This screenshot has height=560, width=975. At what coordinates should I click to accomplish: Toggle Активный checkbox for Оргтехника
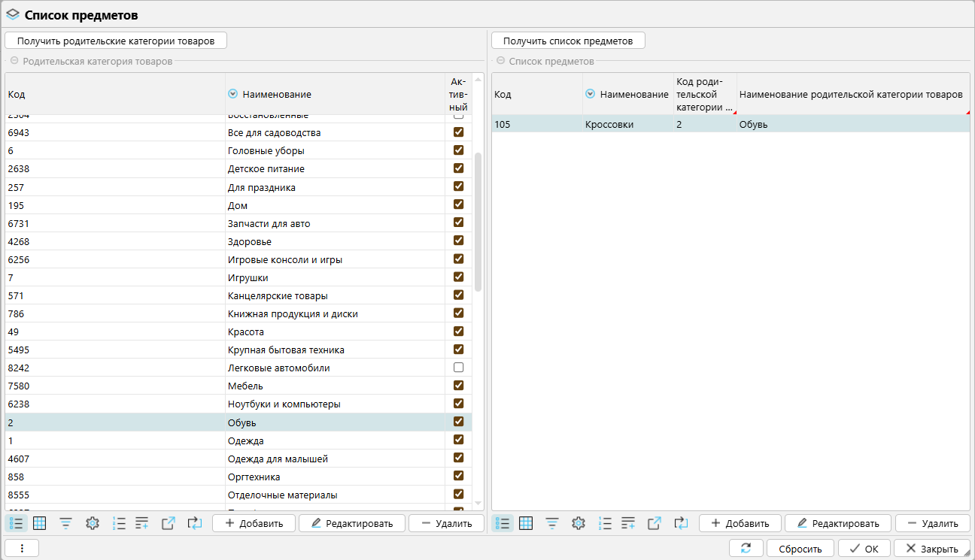pos(458,477)
